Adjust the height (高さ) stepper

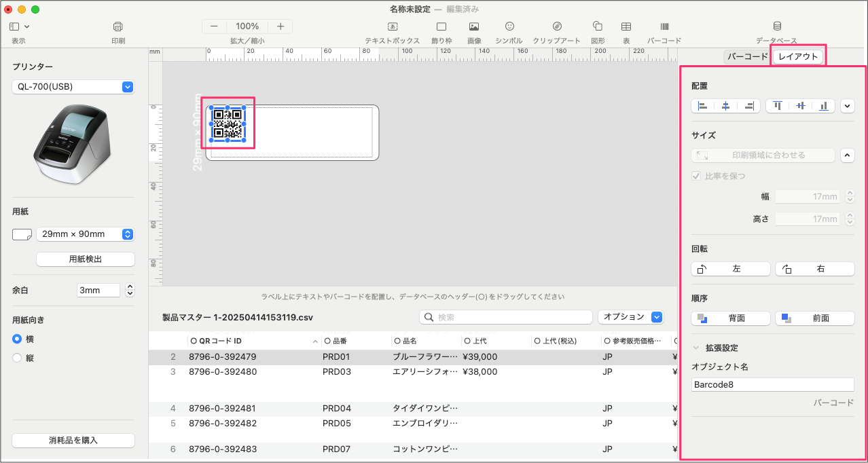849,219
